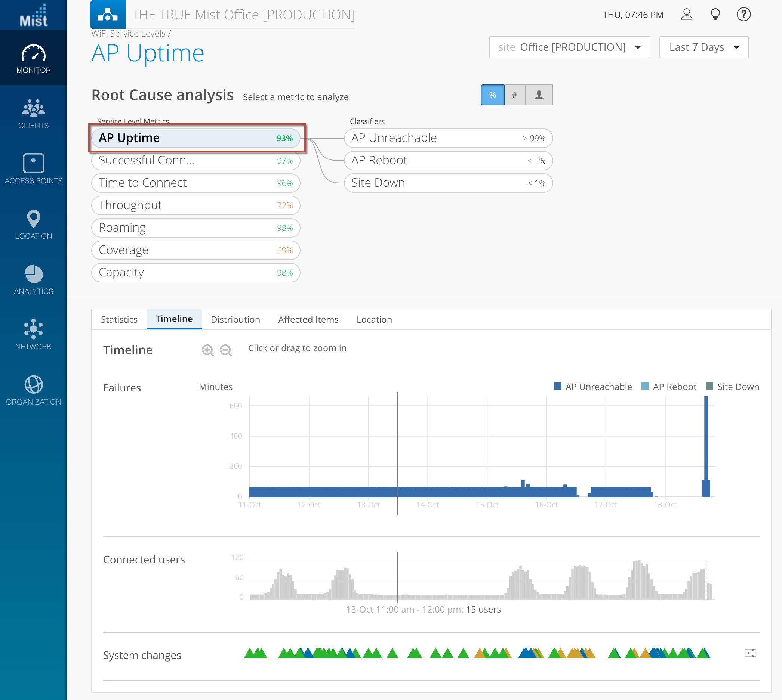
Task: Expand the Last 7 Days dropdown
Action: (704, 47)
